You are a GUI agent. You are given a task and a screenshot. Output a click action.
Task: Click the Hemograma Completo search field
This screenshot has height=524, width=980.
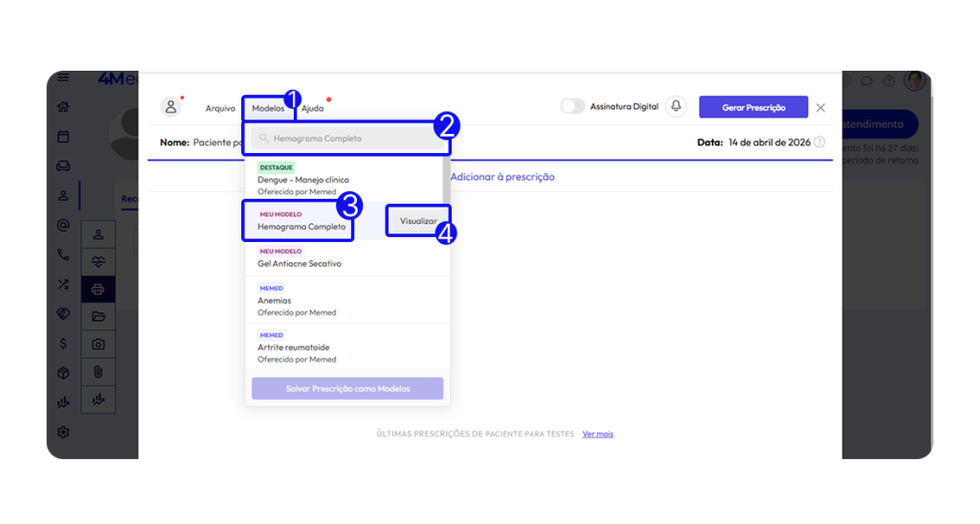click(x=345, y=139)
